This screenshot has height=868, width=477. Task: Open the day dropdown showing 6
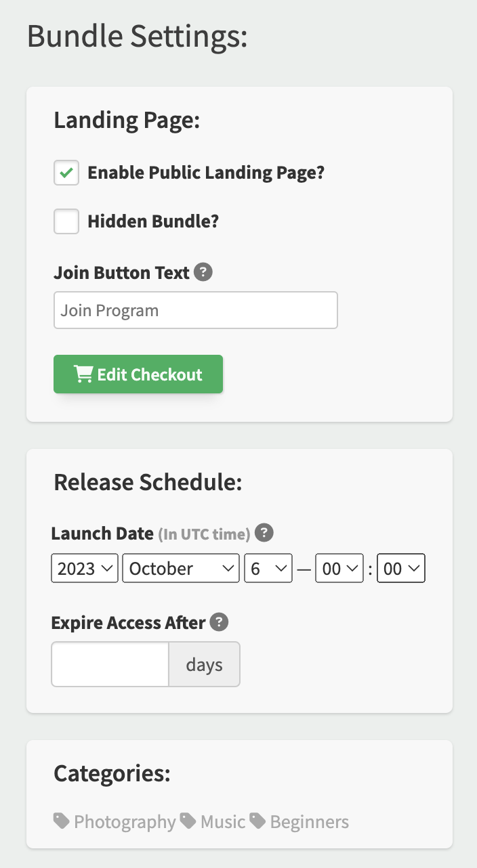[268, 569]
